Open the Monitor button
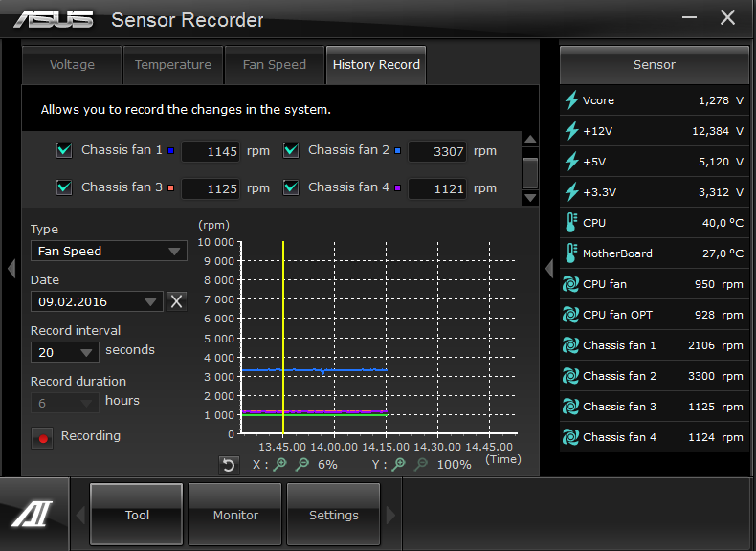756x551 pixels. (235, 515)
